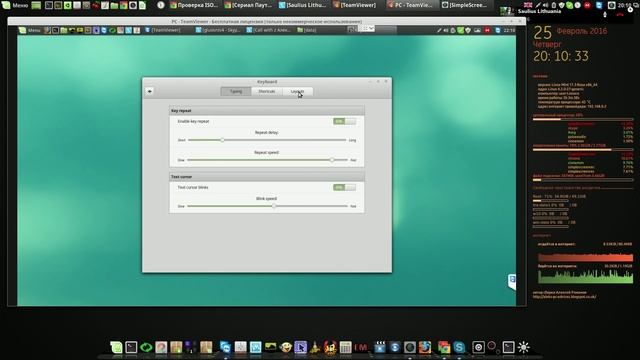The height and width of the screenshot is (360, 640).
Task: Open the host tray shield icon
Action: coord(562,5)
